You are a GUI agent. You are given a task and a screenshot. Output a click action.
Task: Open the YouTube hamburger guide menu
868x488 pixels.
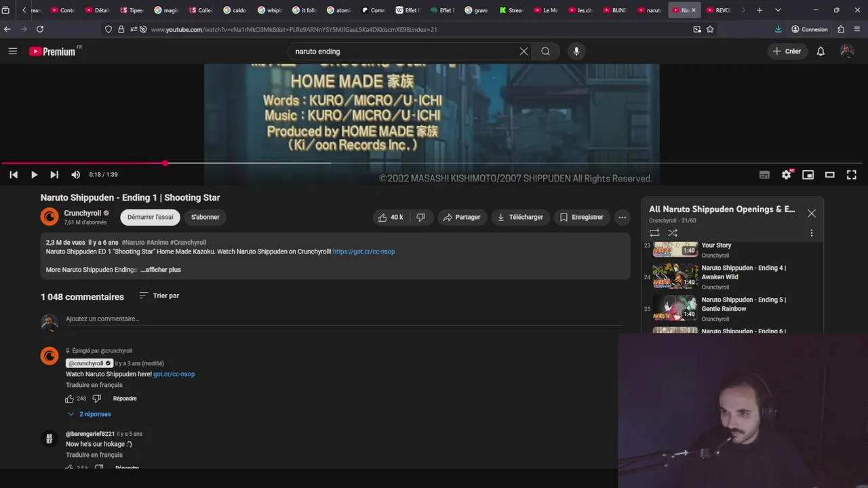(12, 51)
